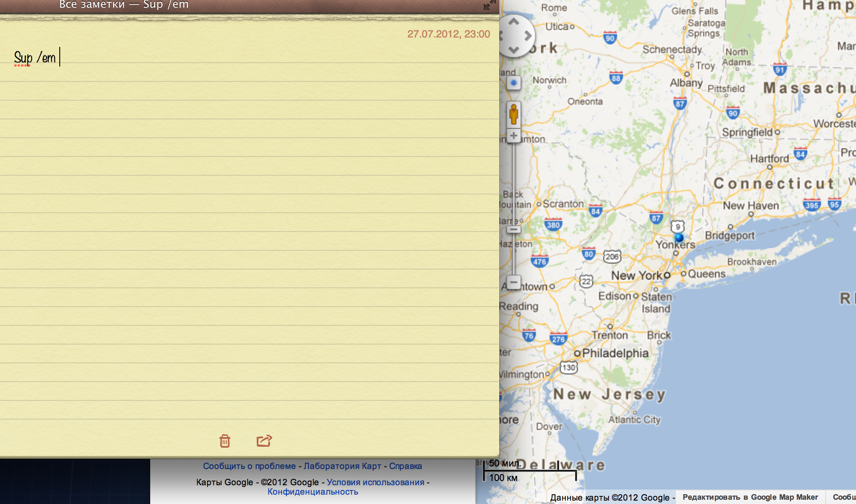Viewport: 856px width, 504px height.
Task: Click the Interstate 84 shield near Hartford
Action: pos(800,154)
